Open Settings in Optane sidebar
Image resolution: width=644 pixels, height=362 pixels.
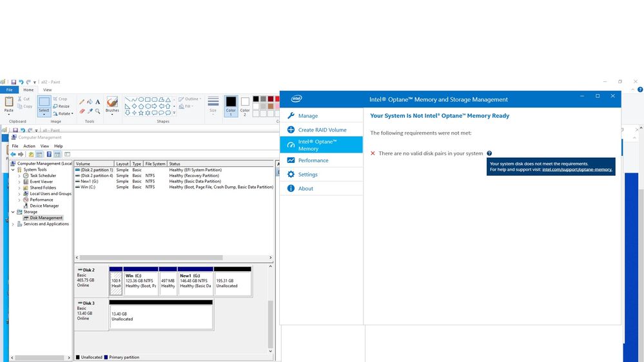321,175
